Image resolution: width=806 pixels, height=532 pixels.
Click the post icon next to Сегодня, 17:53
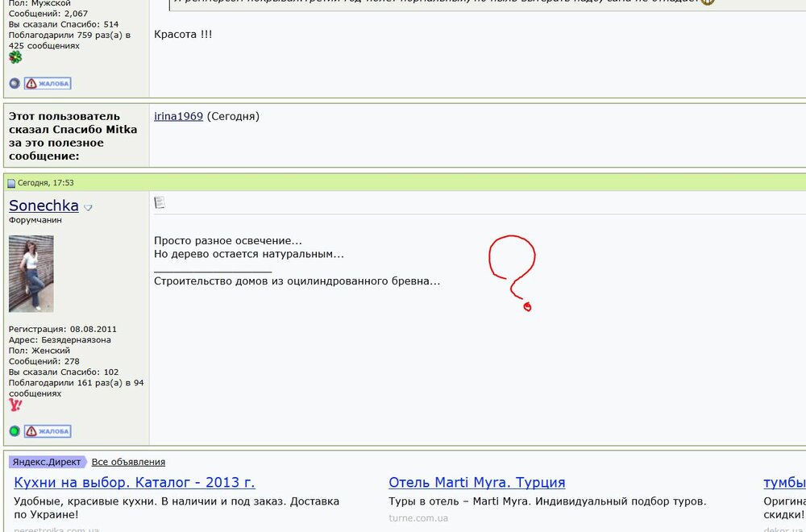click(11, 183)
